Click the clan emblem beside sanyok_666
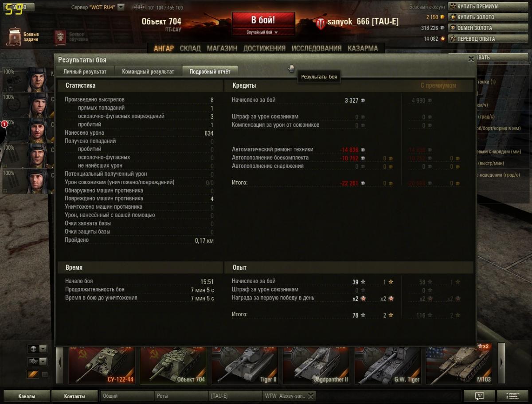 (x=321, y=23)
